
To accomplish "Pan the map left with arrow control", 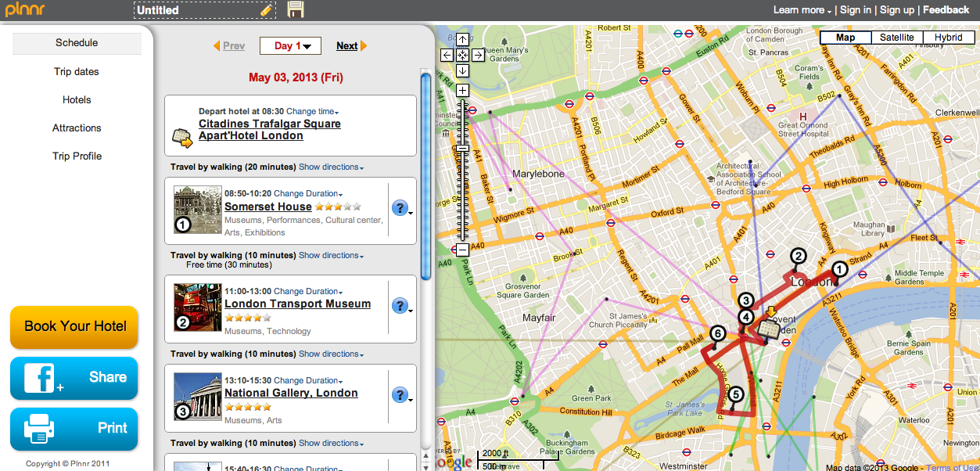I will coord(447,55).
